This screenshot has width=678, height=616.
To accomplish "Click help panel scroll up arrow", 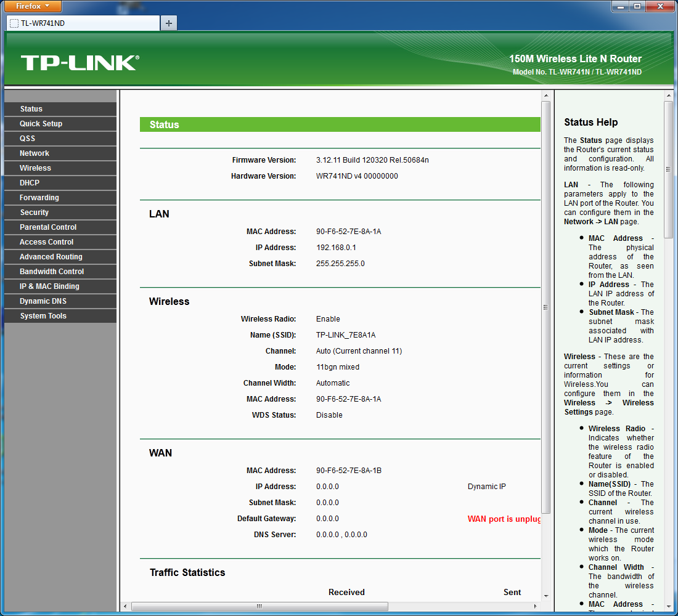I will coord(669,95).
